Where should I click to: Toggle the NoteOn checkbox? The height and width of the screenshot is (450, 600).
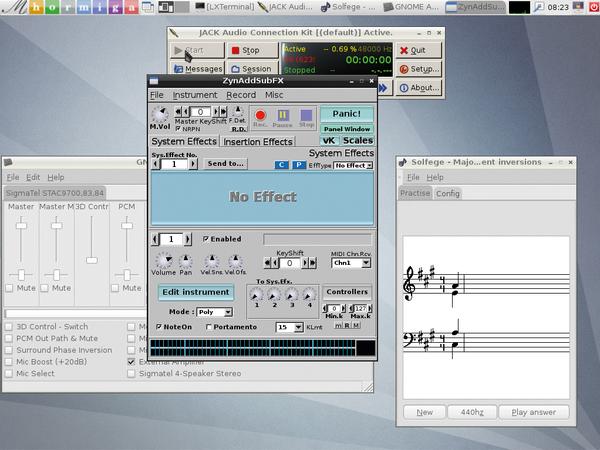[x=159, y=327]
